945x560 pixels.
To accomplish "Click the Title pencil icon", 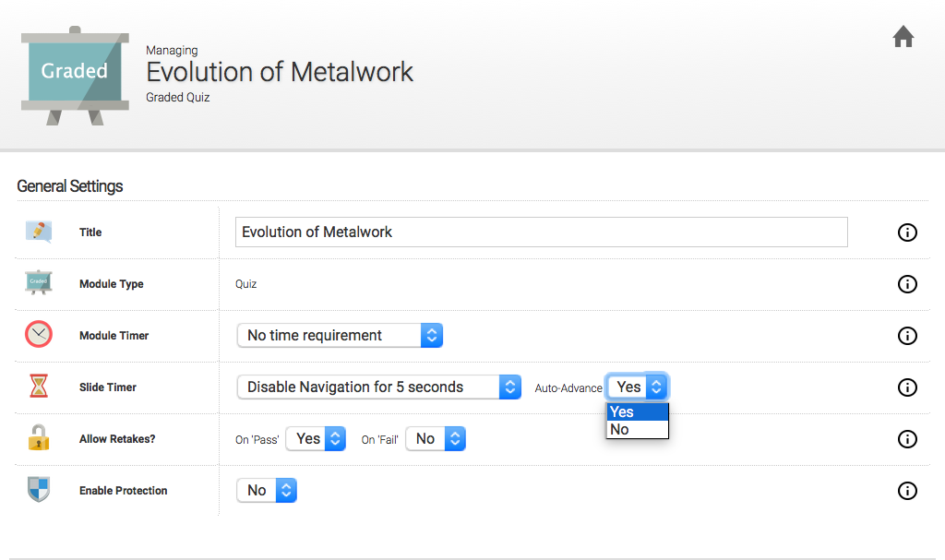I will (x=39, y=232).
